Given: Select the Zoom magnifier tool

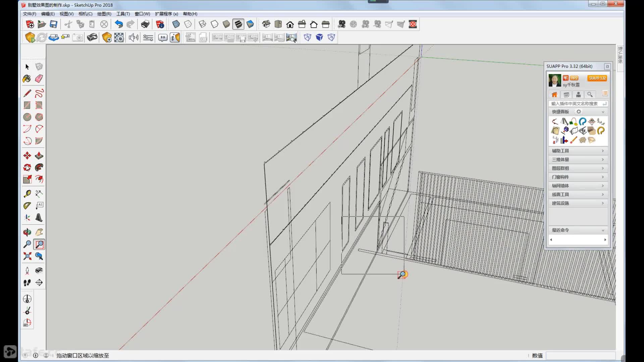Looking at the screenshot, I should [27, 244].
